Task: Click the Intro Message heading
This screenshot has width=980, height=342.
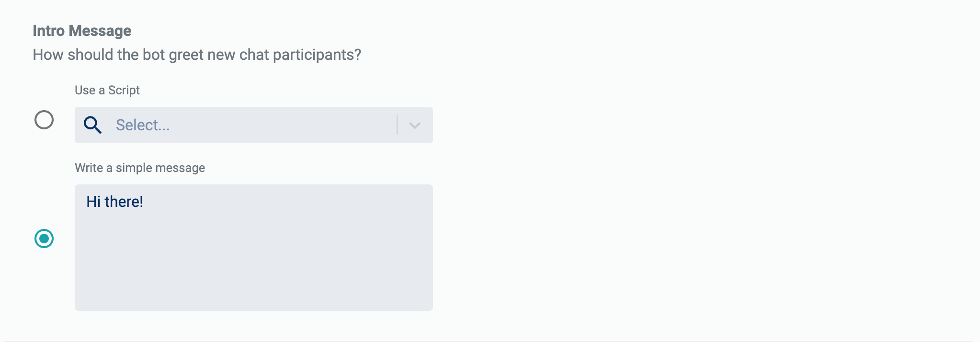Action: pyautogui.click(x=82, y=31)
